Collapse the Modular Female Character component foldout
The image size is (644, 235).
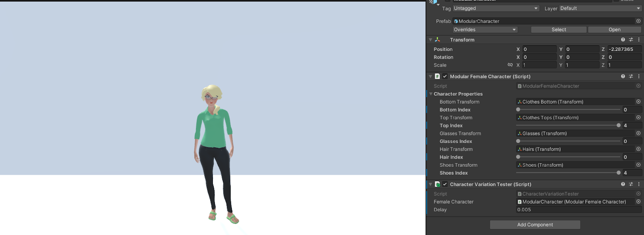(430, 76)
